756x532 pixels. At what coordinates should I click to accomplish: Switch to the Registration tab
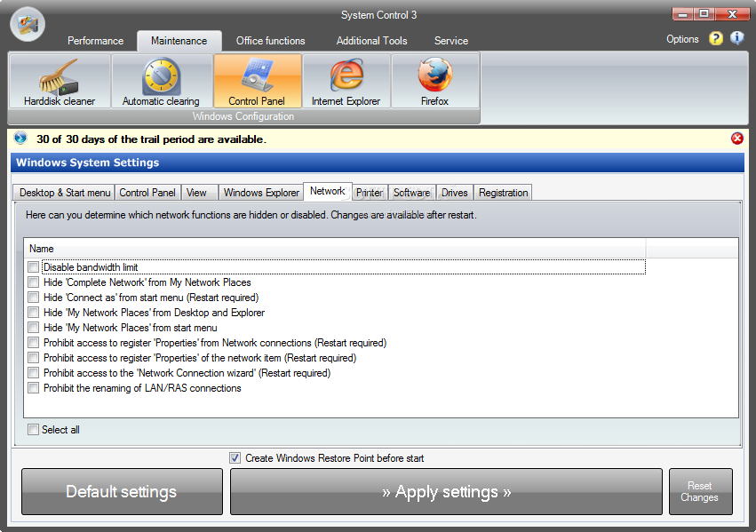[x=503, y=193]
